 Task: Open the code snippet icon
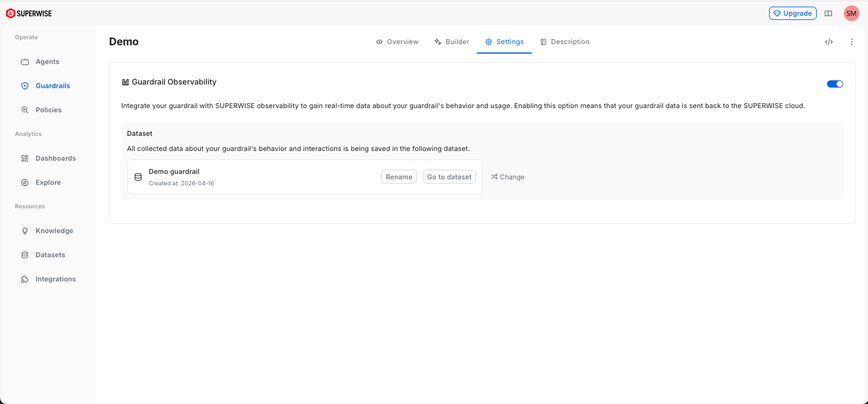tap(829, 42)
